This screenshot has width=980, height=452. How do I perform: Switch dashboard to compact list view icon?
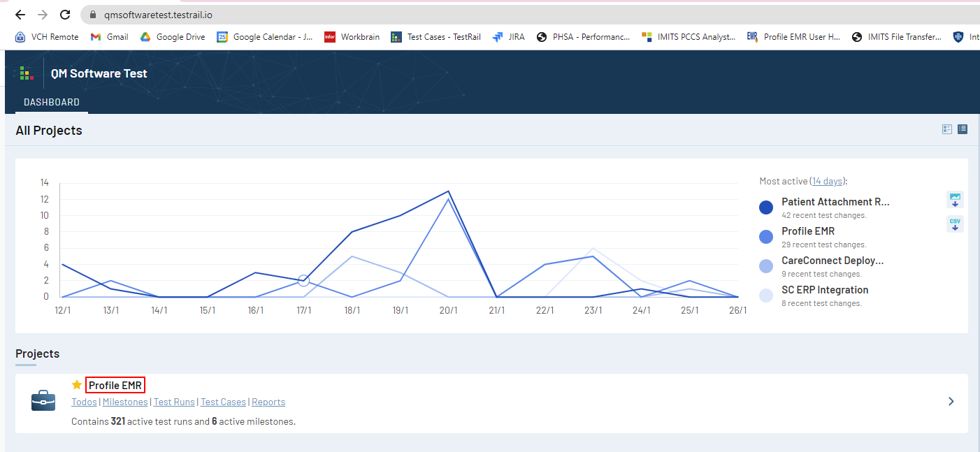(963, 129)
